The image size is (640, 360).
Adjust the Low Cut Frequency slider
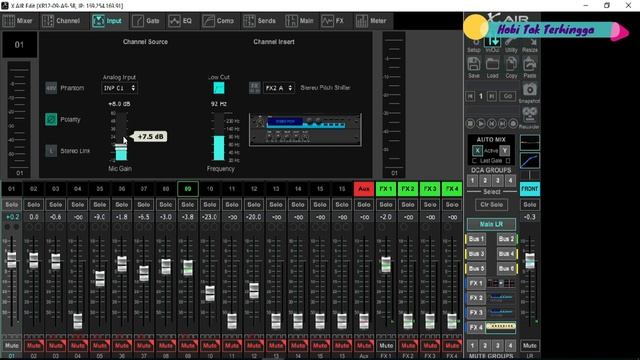(x=219, y=137)
